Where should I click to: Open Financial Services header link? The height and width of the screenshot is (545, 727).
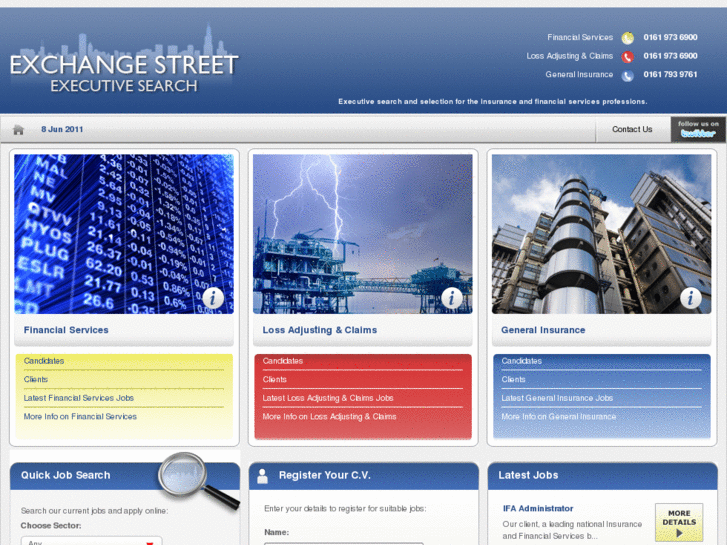tap(580, 37)
